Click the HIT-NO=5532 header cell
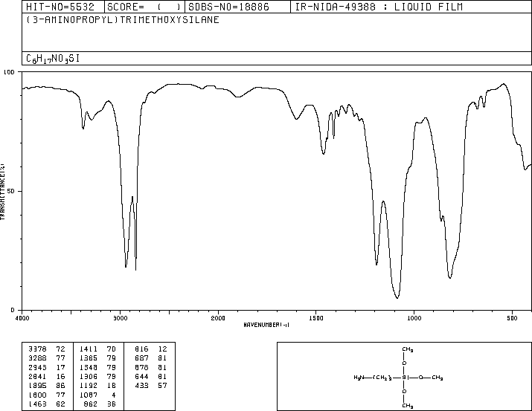Viewport: 532px width, 411px height. pos(60,7)
